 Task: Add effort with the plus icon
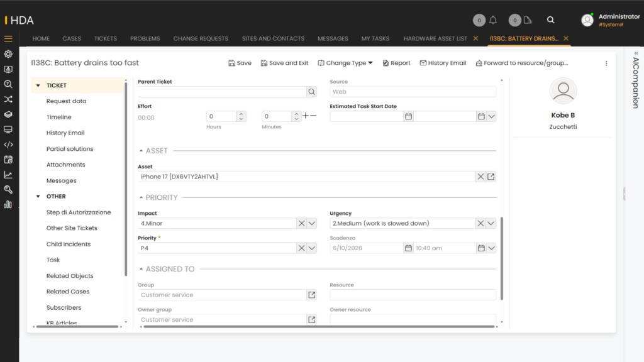(305, 116)
